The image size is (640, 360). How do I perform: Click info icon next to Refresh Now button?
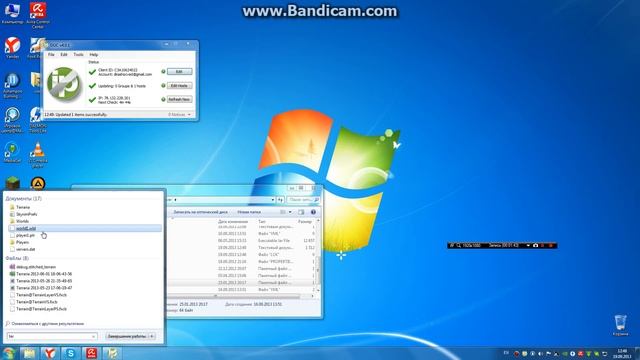coord(163,99)
